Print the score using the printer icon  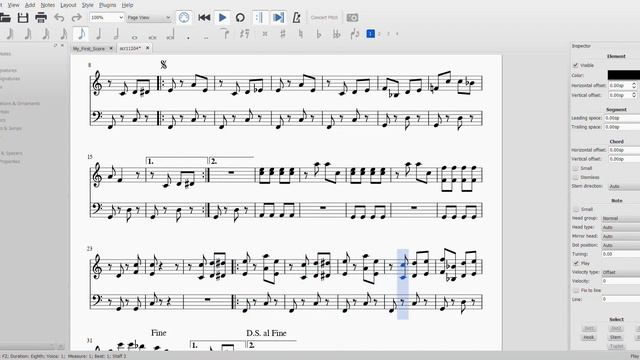point(41,18)
